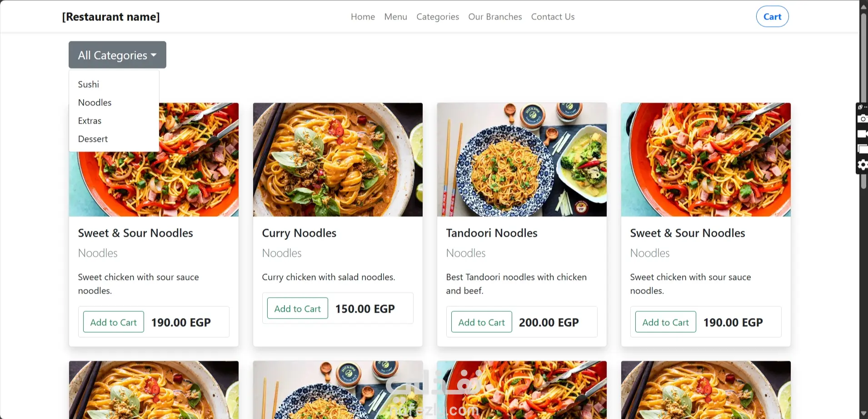
Task: Click the Tandoori Noodles dish photo
Action: click(x=522, y=160)
